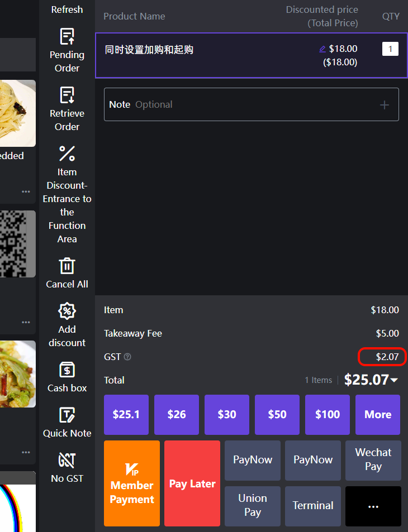408x532 pixels.
Task: Pay with Wechat Pay
Action: coord(373,460)
